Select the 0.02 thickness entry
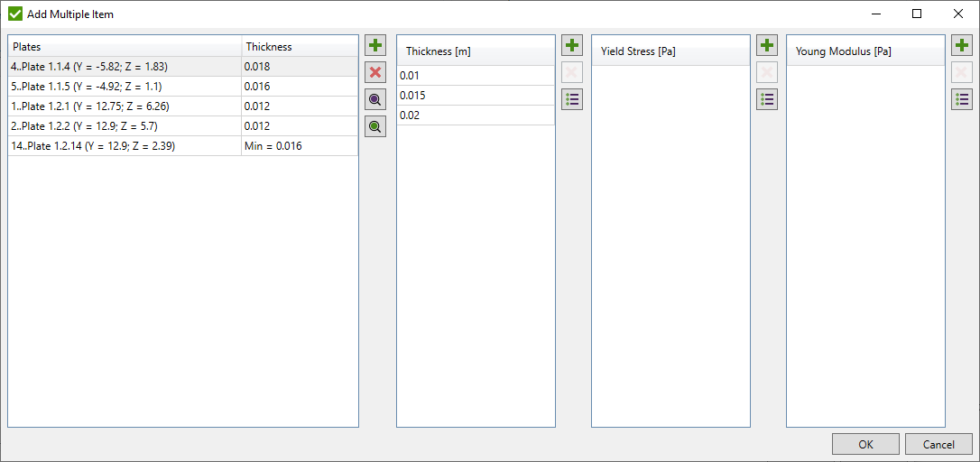 click(x=475, y=115)
